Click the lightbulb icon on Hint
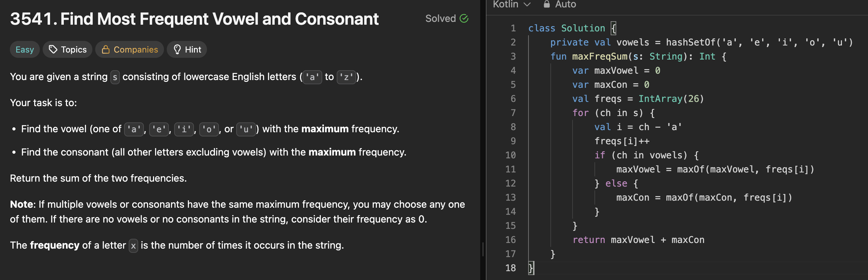868x280 pixels. coord(177,49)
